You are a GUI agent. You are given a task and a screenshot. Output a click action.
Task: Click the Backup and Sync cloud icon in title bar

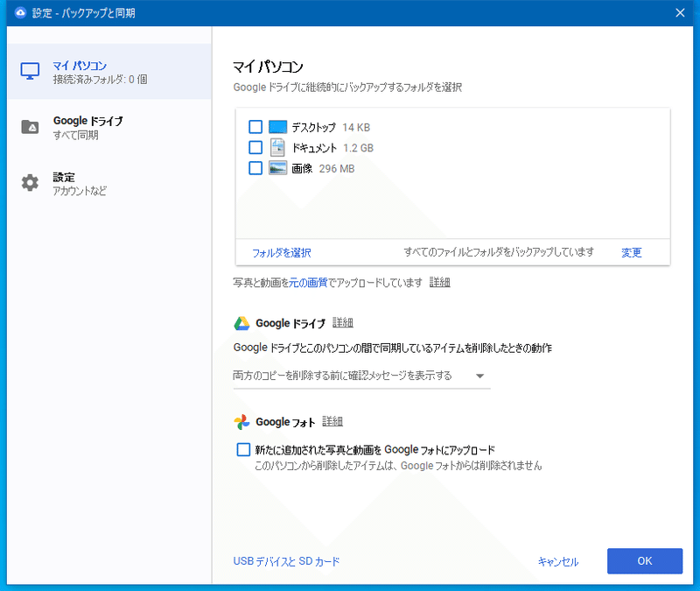pyautogui.click(x=20, y=12)
